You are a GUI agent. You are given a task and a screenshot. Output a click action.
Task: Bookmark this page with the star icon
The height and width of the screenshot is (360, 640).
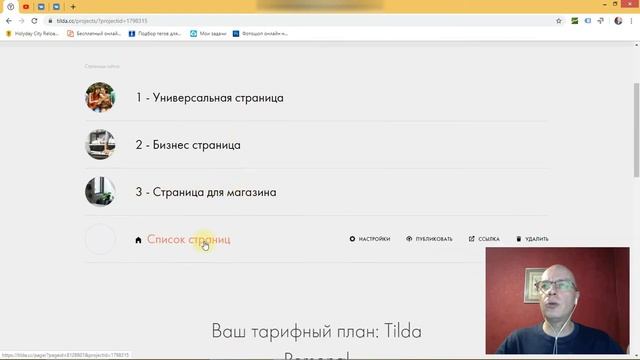559,21
